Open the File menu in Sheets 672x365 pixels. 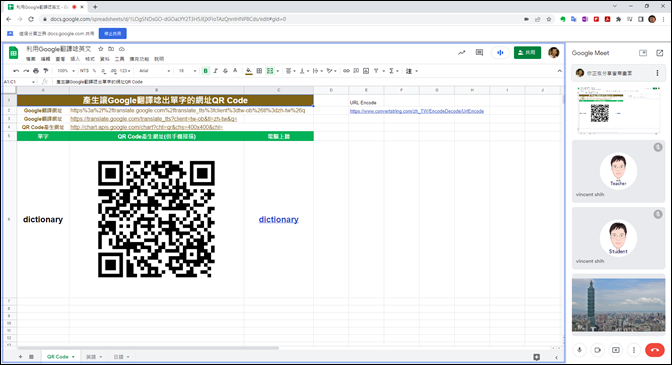[x=31, y=59]
